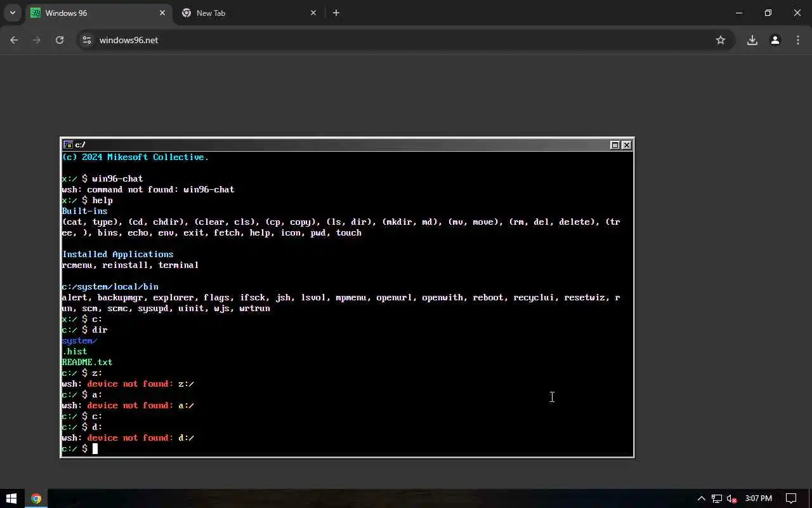The image size is (812, 508).
Task: Click Chrome icon in the taskbar
Action: click(36, 498)
